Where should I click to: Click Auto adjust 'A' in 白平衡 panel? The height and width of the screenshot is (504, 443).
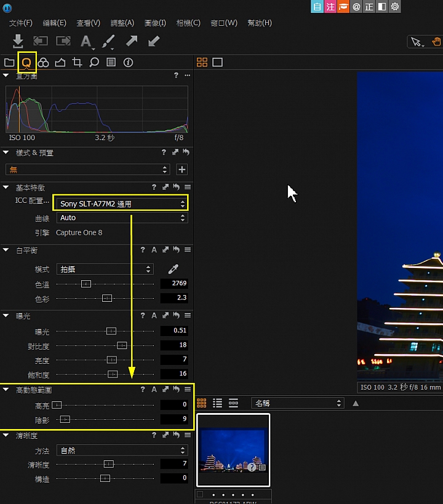pyautogui.click(x=154, y=250)
